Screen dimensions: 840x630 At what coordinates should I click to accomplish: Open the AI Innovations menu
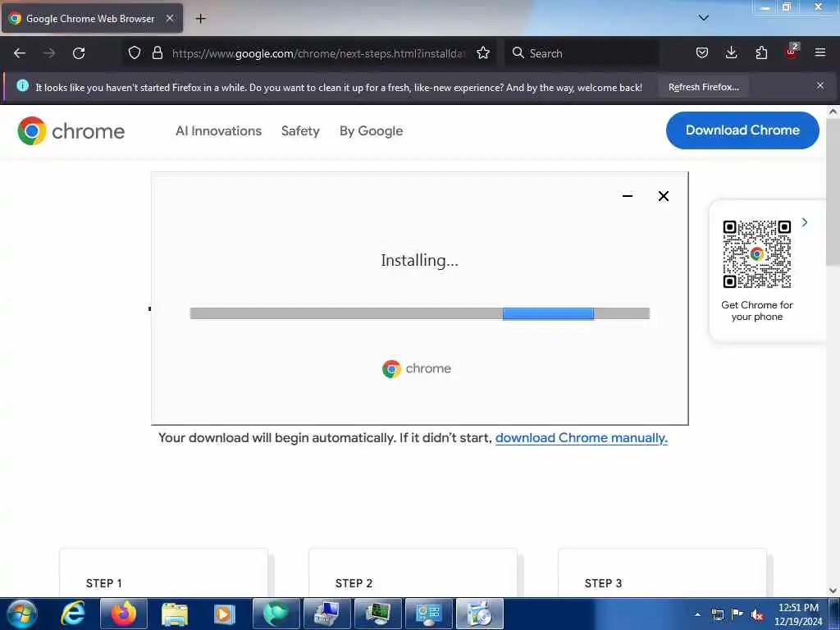(218, 130)
